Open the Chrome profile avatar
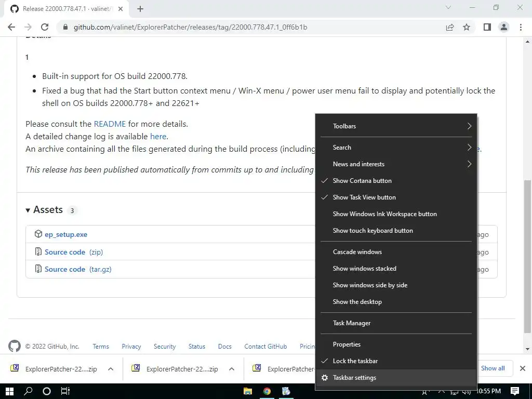The width and height of the screenshot is (532, 399). tap(504, 27)
